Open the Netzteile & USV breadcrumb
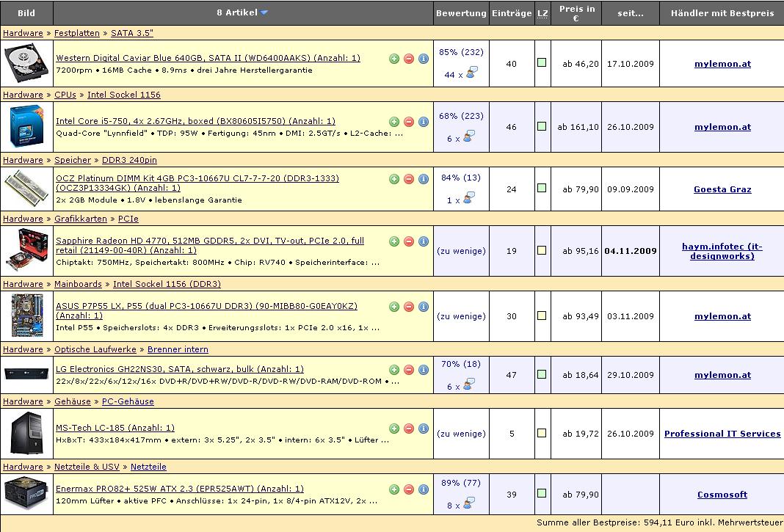The image size is (784, 532). (x=87, y=467)
